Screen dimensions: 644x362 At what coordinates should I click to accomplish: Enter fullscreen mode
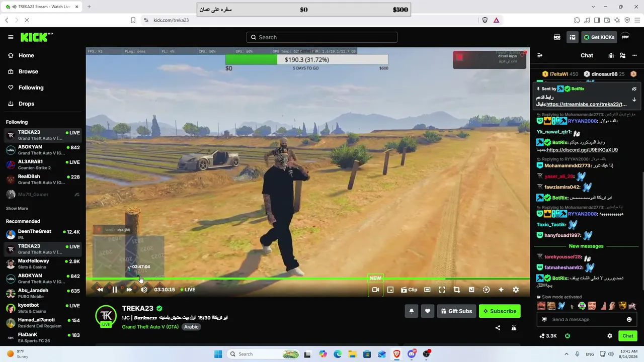(x=442, y=290)
